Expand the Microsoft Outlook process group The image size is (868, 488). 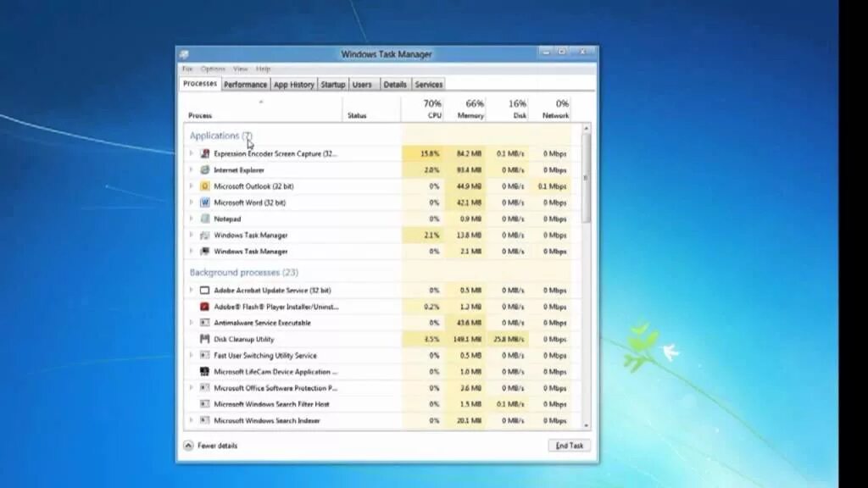tap(191, 186)
